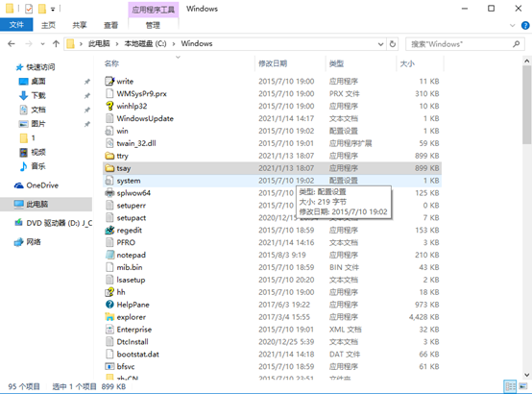Select the bootstat.dat file
The image size is (532, 394).
point(272,355)
